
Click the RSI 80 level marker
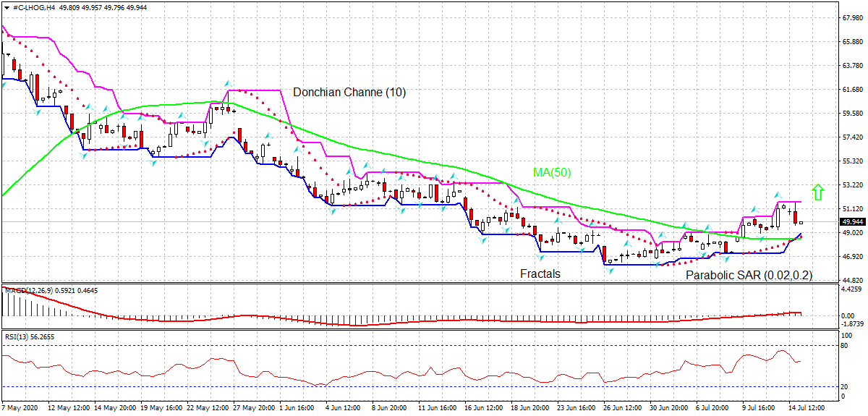point(843,346)
